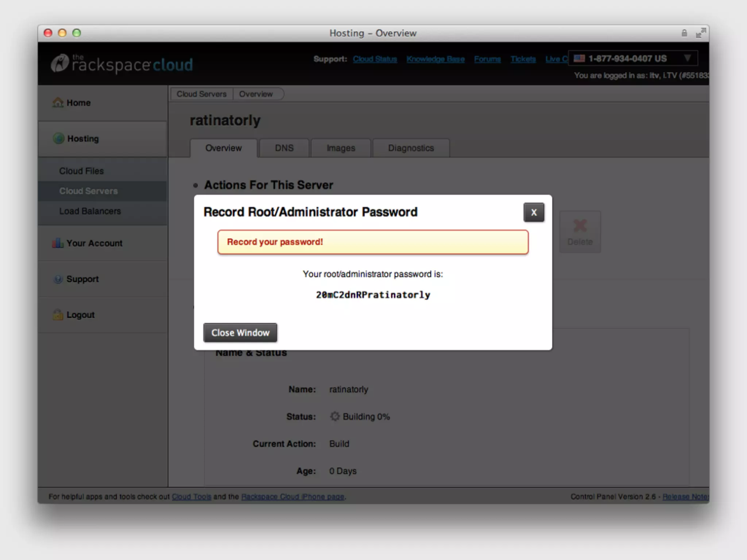Click the Your Account chart icon

tap(58, 243)
